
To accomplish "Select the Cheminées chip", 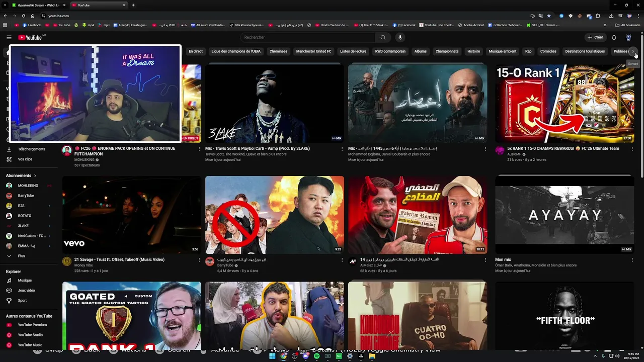I will pyautogui.click(x=278, y=51).
